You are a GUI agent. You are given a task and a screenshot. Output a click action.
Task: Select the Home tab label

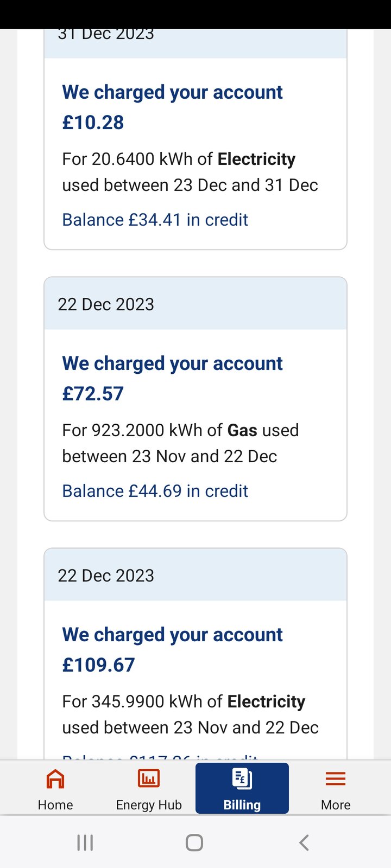pos(55,805)
